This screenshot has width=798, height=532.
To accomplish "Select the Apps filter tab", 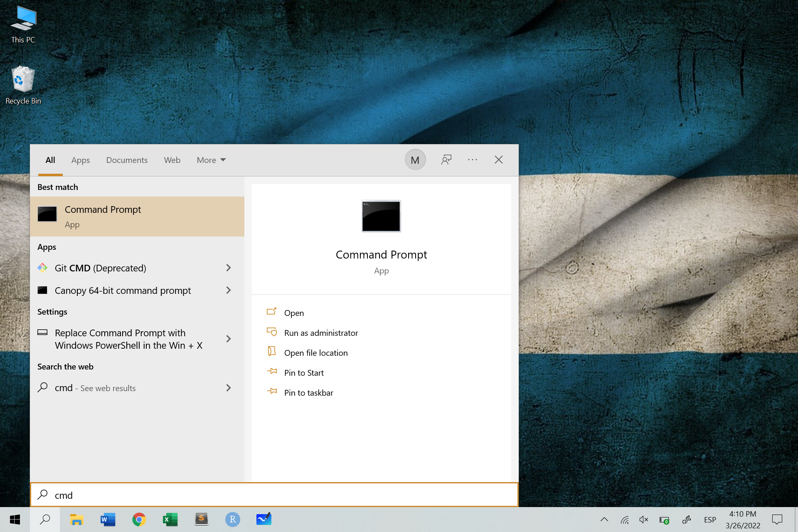I will pos(81,160).
